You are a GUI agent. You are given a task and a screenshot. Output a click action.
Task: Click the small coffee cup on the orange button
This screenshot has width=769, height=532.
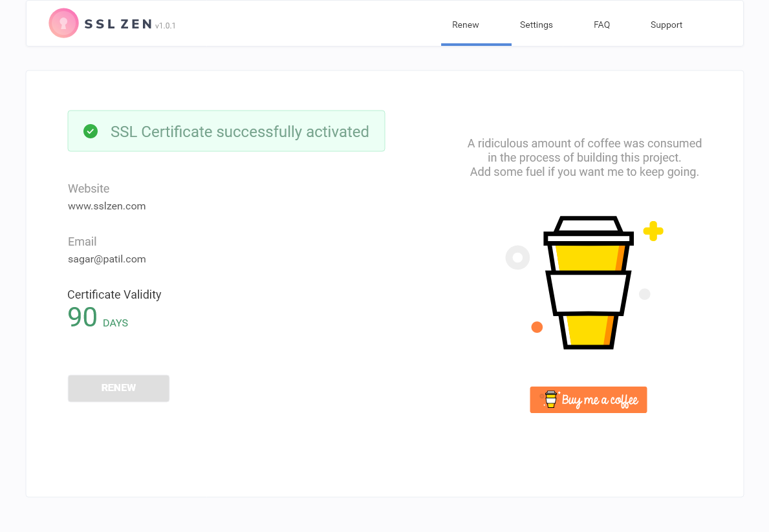click(550, 399)
